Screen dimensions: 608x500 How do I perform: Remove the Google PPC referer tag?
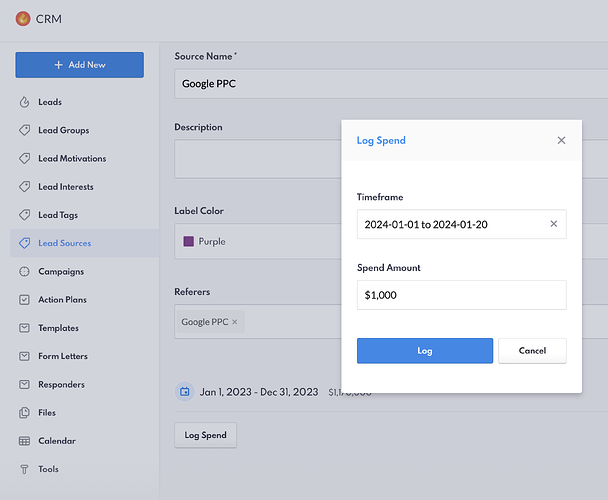coord(235,322)
